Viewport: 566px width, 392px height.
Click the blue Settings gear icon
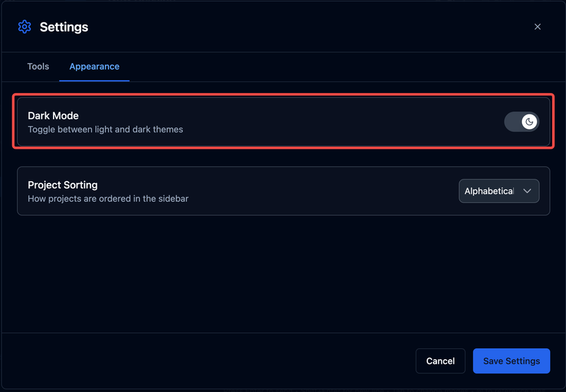25,27
